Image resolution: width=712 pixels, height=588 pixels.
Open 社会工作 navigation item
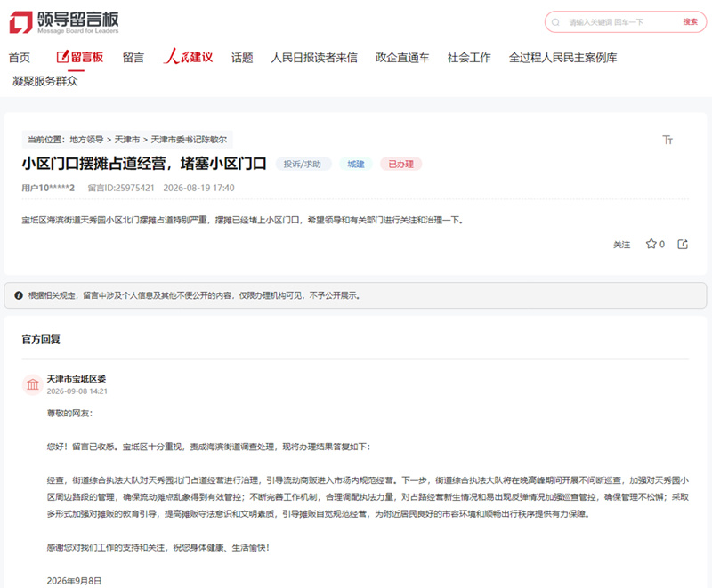click(x=469, y=58)
